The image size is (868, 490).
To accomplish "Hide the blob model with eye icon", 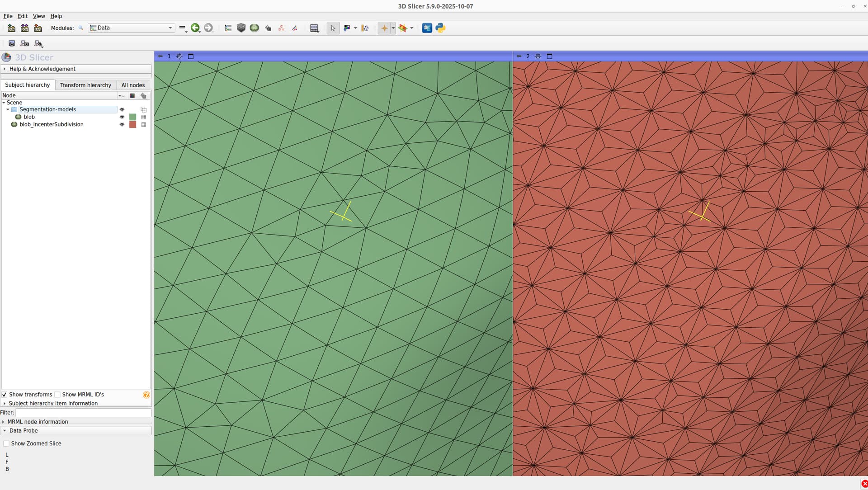I will pyautogui.click(x=122, y=117).
